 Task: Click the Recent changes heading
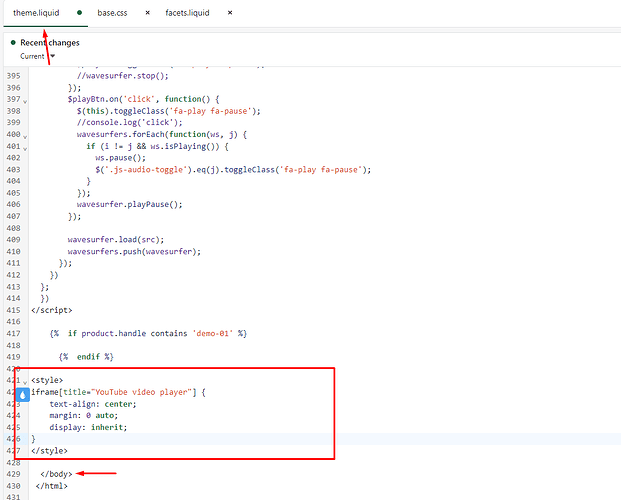(50, 43)
